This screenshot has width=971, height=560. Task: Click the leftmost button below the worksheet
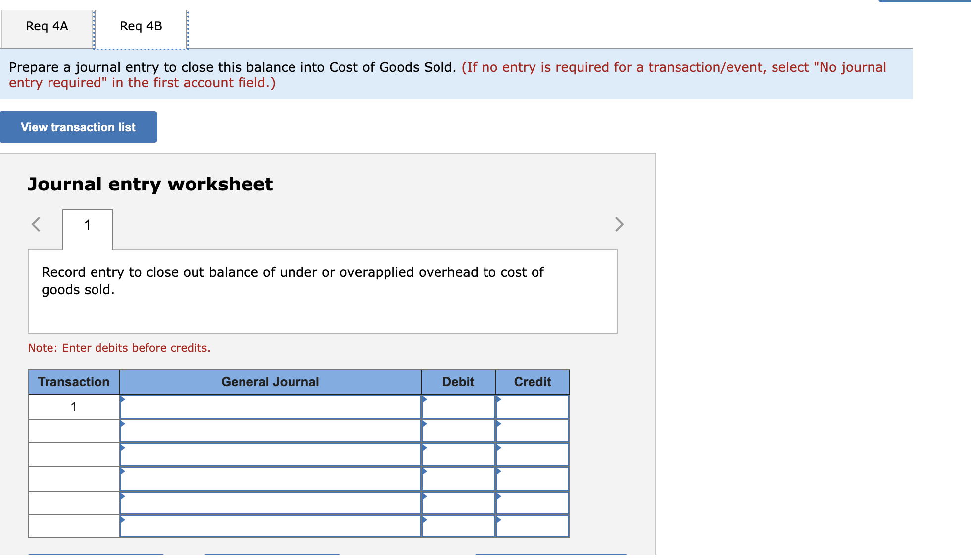pos(97,557)
